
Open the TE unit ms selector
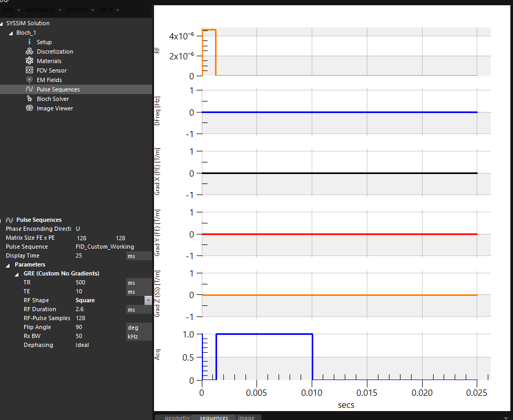[139, 291]
